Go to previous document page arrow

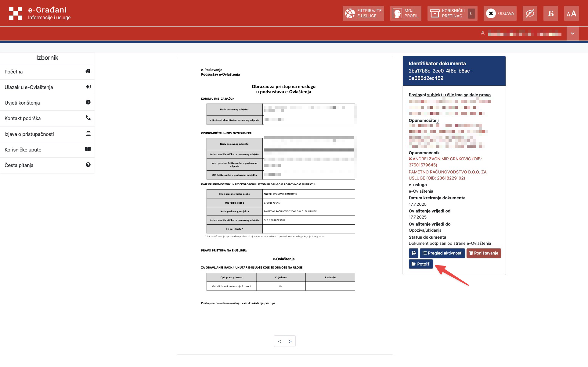[279, 341]
